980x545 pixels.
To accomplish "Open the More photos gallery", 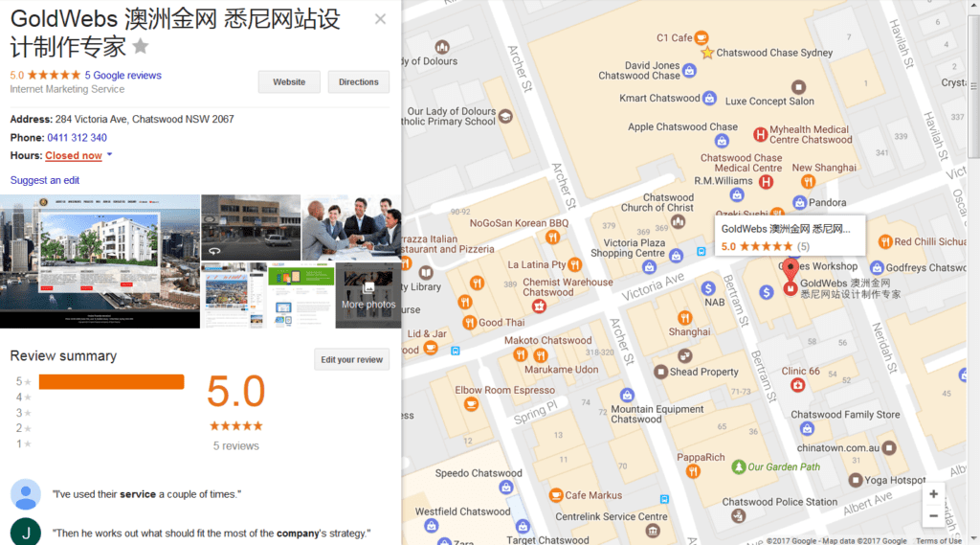I will pyautogui.click(x=367, y=295).
